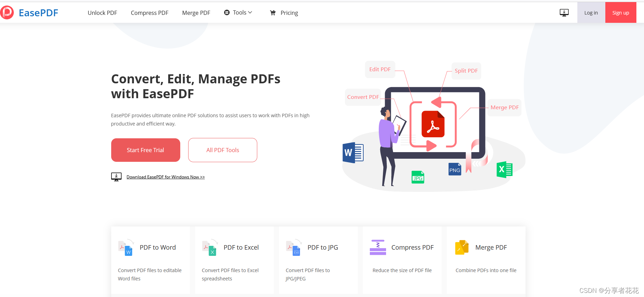This screenshot has width=644, height=297.
Task: Open the Merge PDF nav link
Action: click(196, 13)
